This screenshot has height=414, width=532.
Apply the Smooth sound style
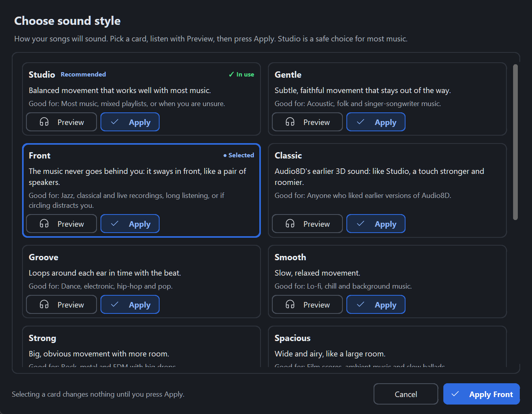(x=376, y=304)
